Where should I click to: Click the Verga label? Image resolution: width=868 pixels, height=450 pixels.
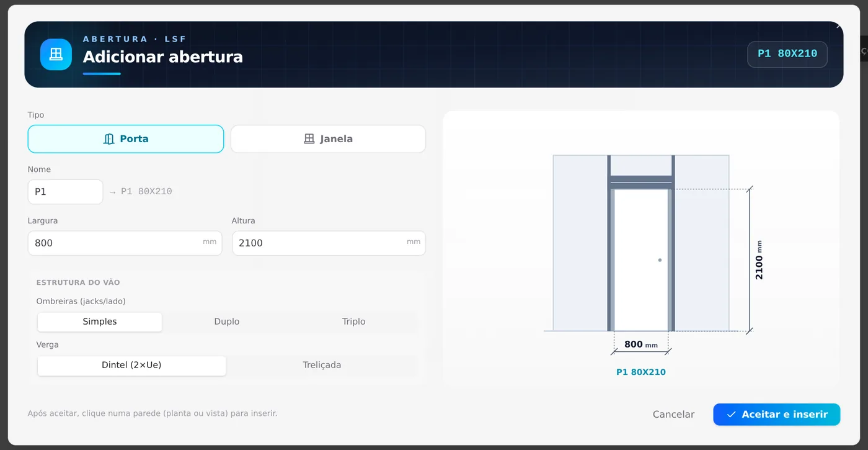(x=48, y=345)
